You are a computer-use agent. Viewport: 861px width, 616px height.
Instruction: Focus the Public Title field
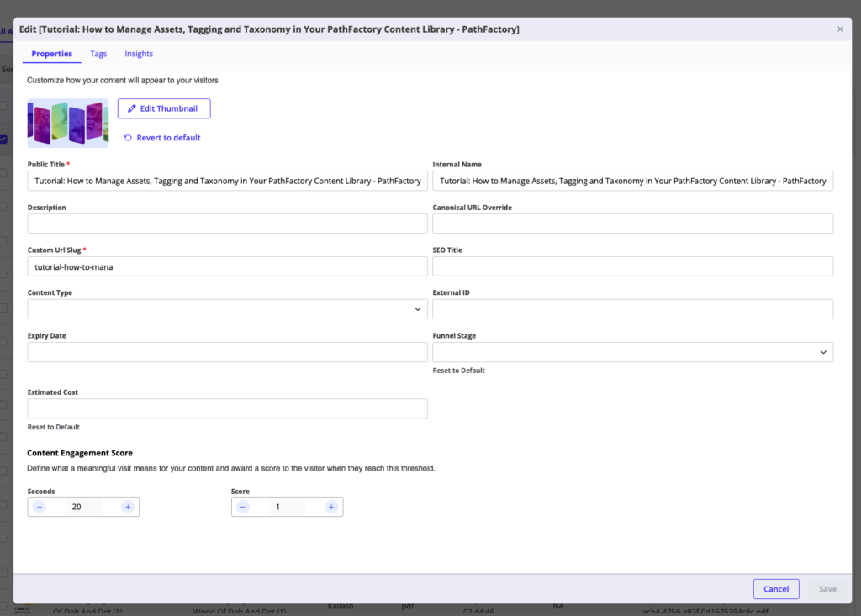(x=227, y=181)
